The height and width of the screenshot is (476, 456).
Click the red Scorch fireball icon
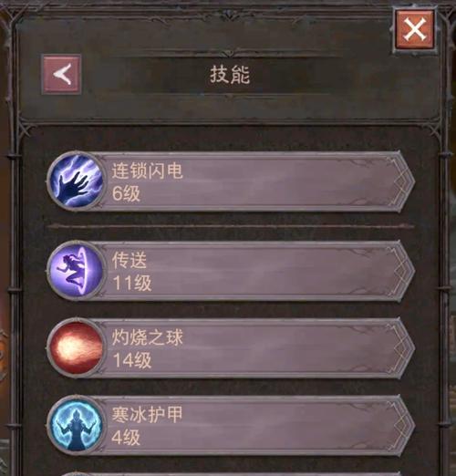75,347
